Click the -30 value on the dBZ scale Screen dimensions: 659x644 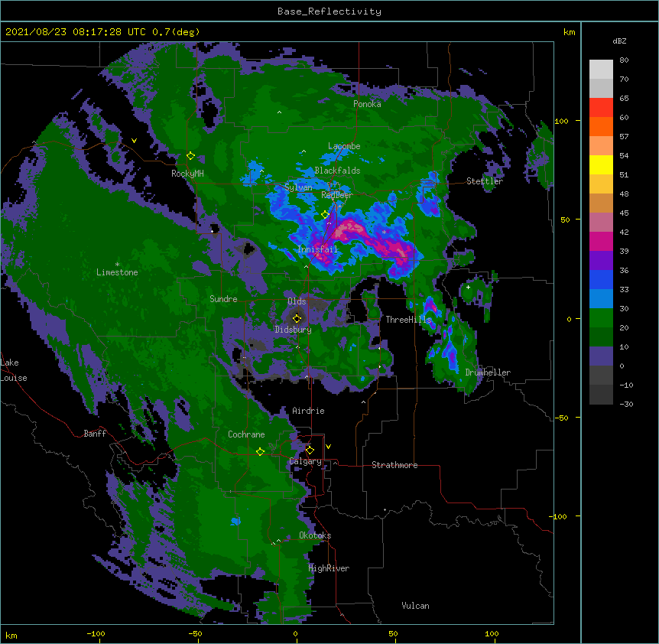[626, 405]
